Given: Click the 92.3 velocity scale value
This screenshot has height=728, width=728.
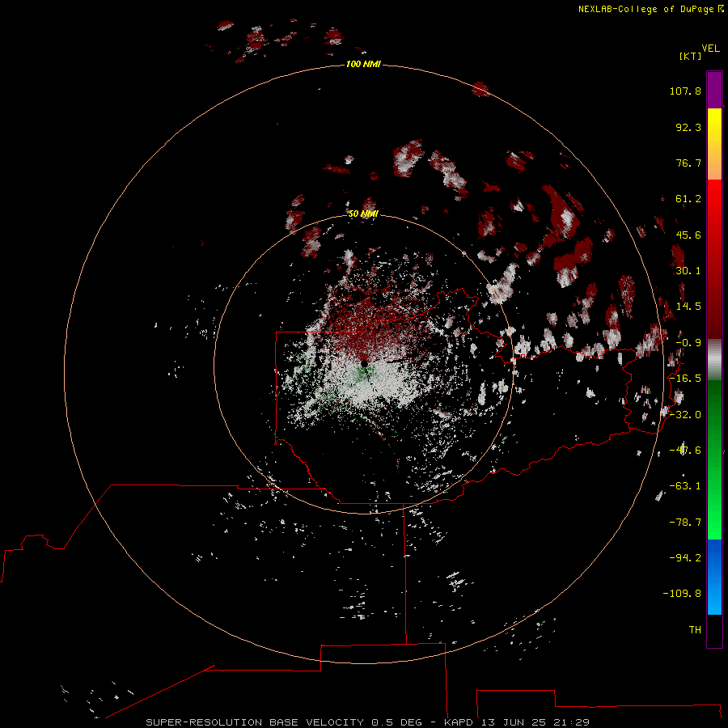Looking at the screenshot, I should point(688,127).
